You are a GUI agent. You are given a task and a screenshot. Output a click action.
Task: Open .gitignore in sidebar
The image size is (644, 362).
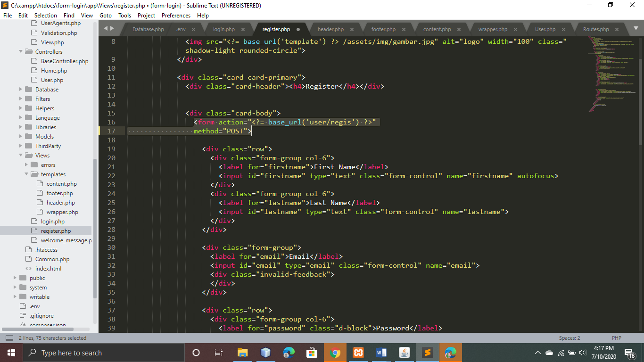click(x=41, y=316)
